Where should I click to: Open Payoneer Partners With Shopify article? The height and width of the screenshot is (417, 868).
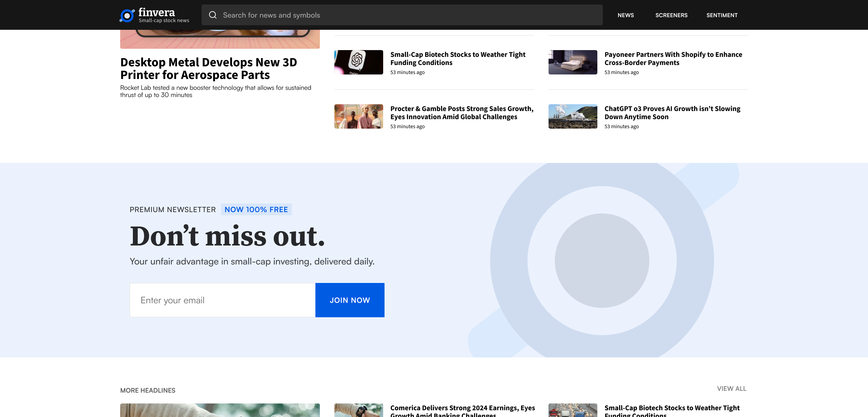673,59
